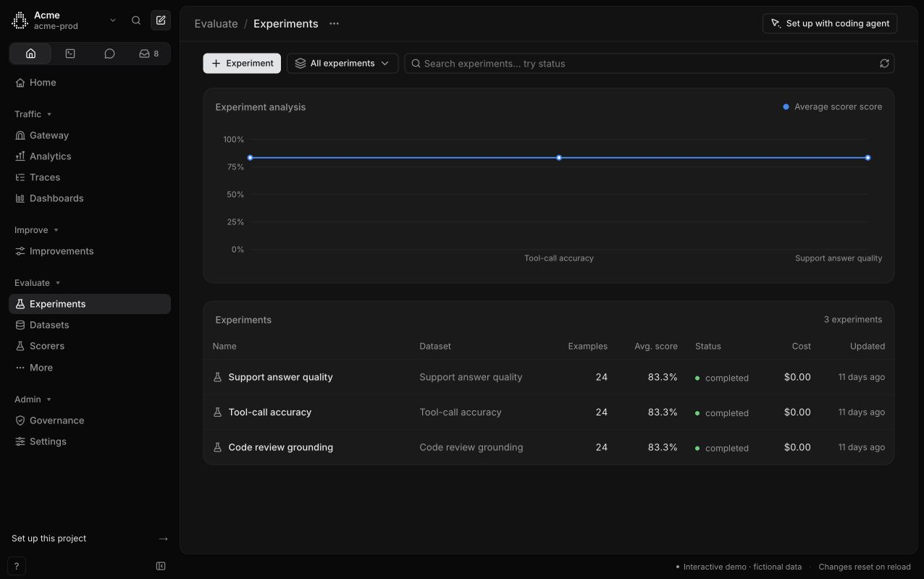Open the search magnifier in sidebar header

click(x=136, y=20)
